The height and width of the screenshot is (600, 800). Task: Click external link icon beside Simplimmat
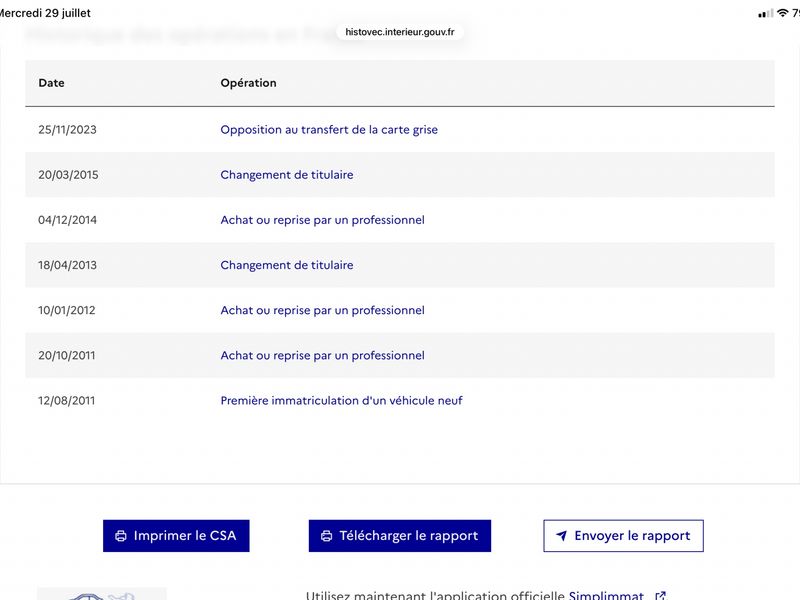pyautogui.click(x=660, y=595)
